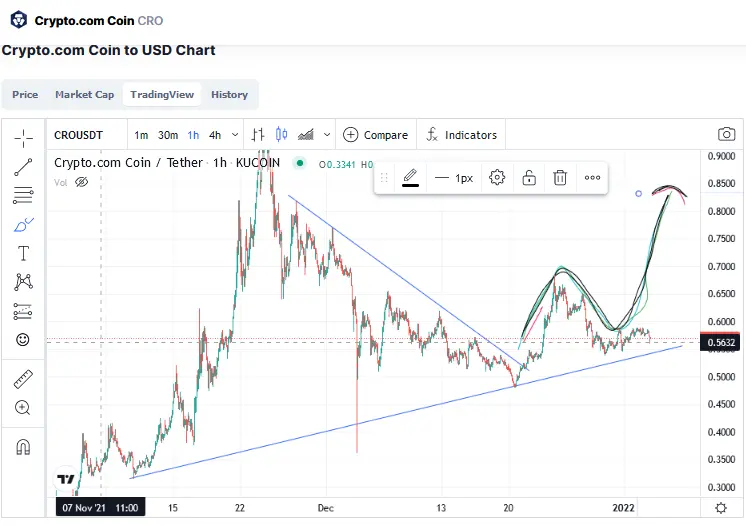The height and width of the screenshot is (526, 746).
Task: Click the current price label 0.5632
Action: click(720, 342)
